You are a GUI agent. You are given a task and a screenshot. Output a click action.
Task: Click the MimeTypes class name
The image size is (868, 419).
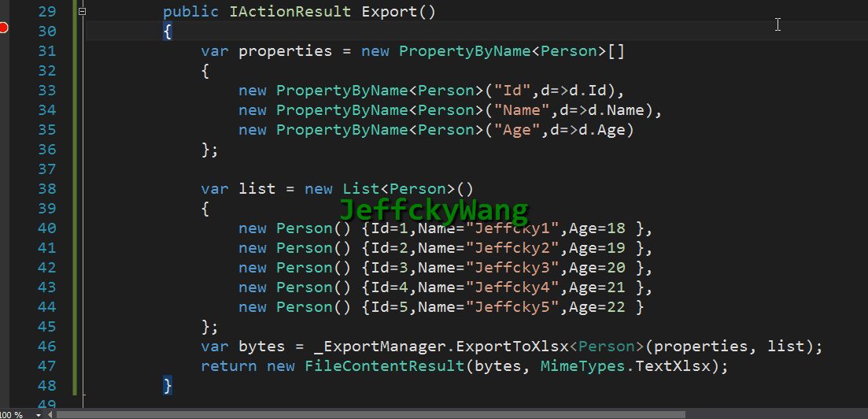click(583, 366)
